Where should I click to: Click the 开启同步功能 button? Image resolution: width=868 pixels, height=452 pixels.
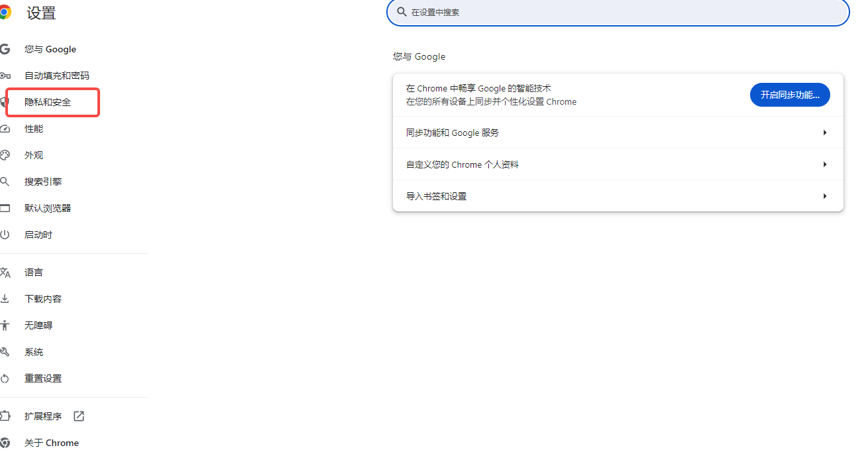[x=790, y=95]
